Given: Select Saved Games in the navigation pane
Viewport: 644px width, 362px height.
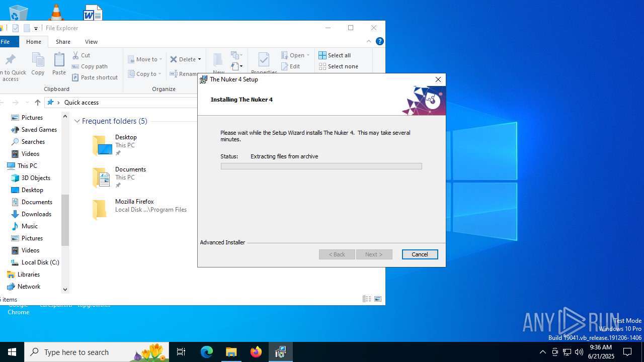Looking at the screenshot, I should click(34, 130).
